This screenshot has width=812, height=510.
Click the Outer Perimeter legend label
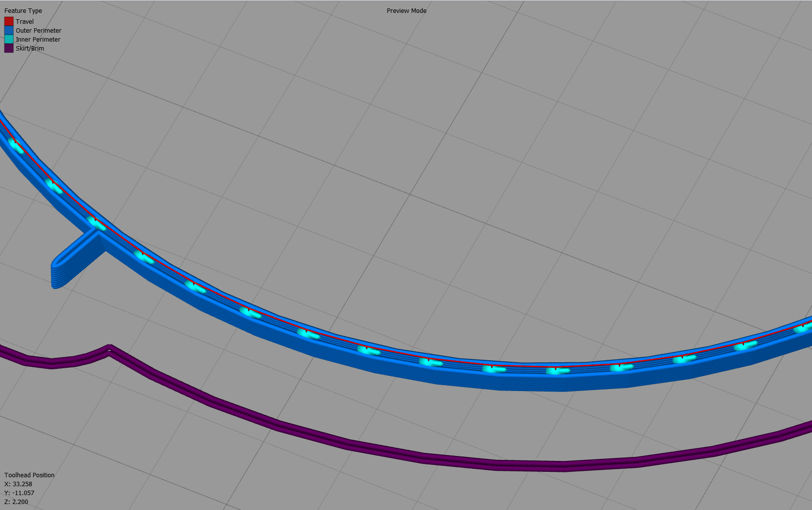click(39, 31)
